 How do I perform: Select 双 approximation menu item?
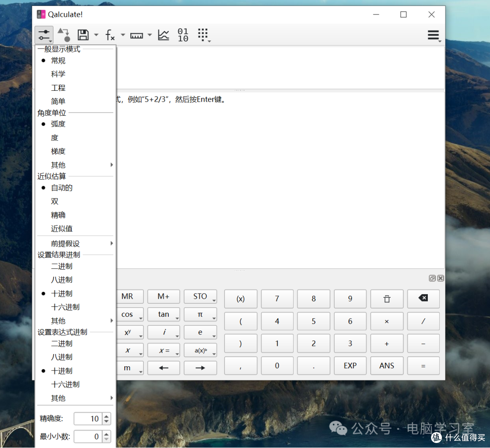coord(75,202)
